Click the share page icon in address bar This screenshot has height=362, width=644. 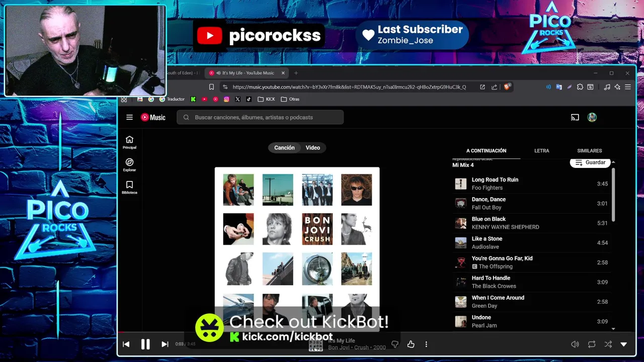[x=494, y=87]
